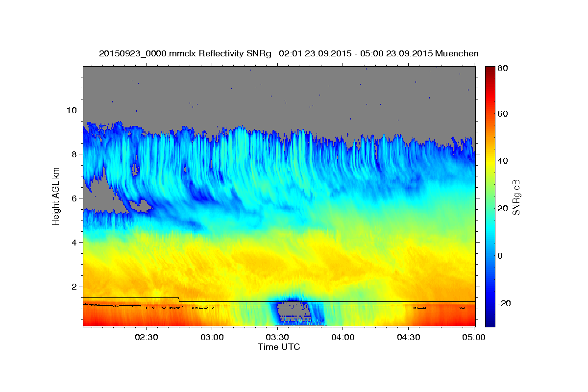Screen dimensions: 588x392
Task: Click the height tick label 4
Action: [x=75, y=243]
